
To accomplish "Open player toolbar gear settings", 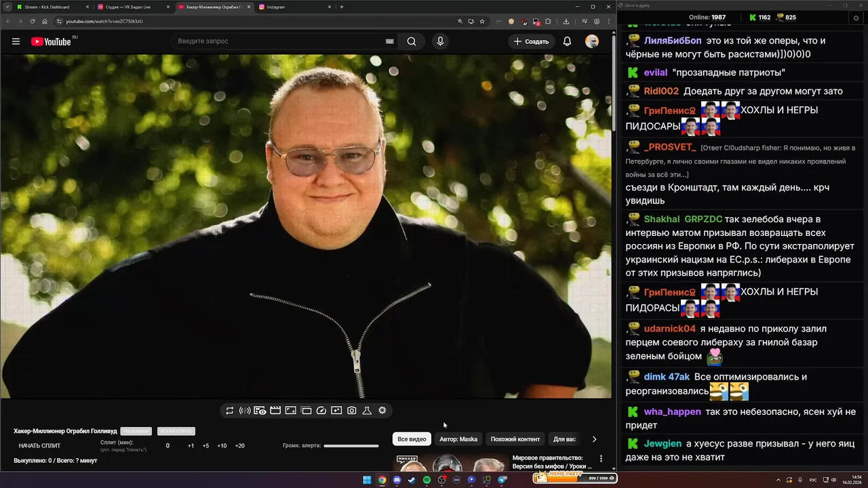I will [x=382, y=411].
